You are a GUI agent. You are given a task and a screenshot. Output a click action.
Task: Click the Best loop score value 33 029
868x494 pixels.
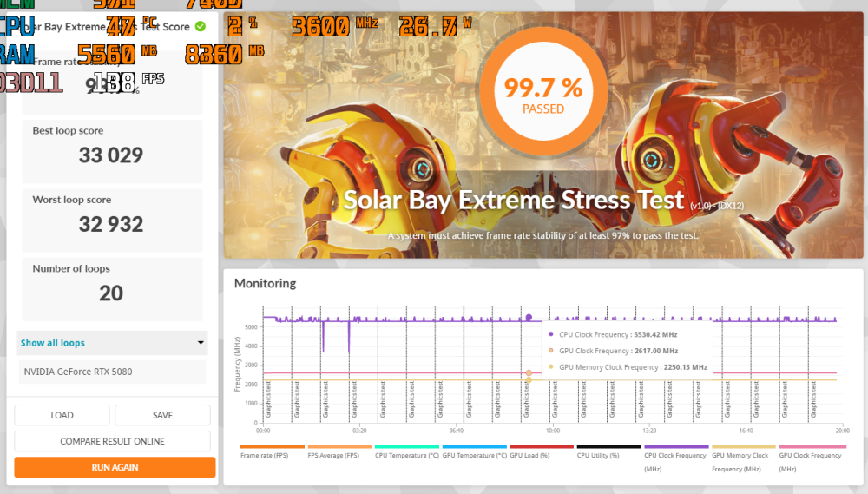[111, 155]
